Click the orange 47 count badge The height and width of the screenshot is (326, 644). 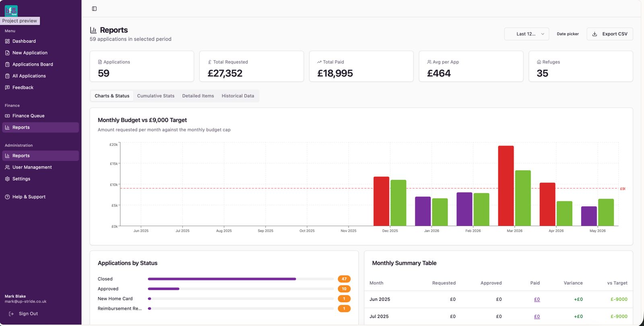click(344, 279)
